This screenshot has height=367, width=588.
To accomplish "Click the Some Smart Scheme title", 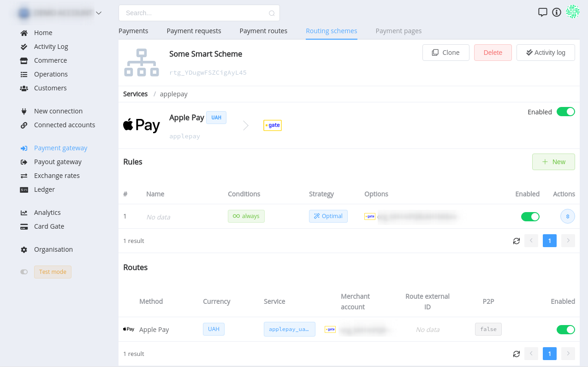I will pyautogui.click(x=206, y=54).
